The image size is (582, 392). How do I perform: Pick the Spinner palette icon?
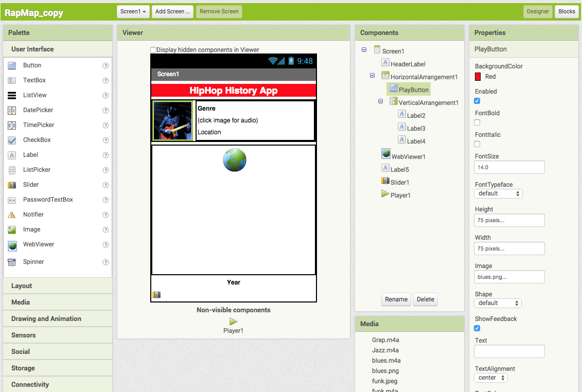point(12,262)
